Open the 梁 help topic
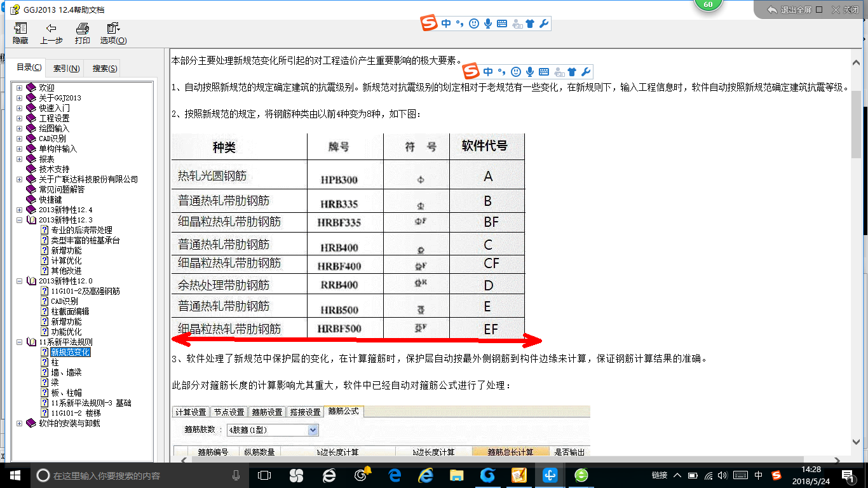 (55, 383)
